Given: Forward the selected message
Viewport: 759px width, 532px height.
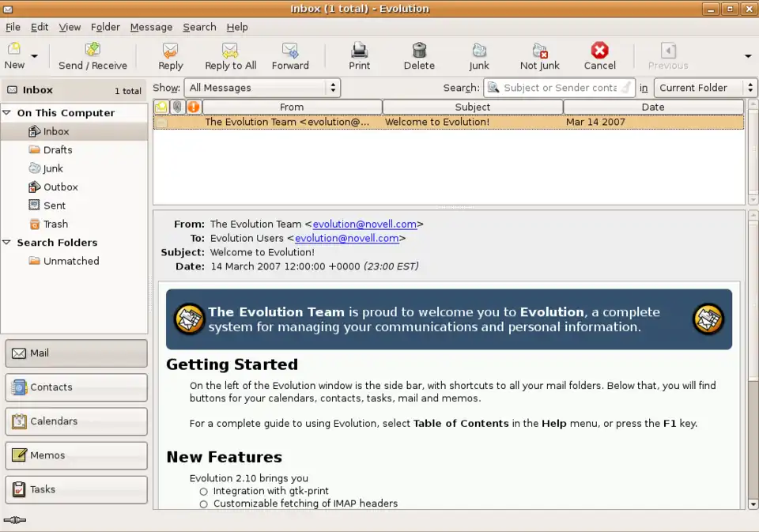Looking at the screenshot, I should pyautogui.click(x=290, y=51).
